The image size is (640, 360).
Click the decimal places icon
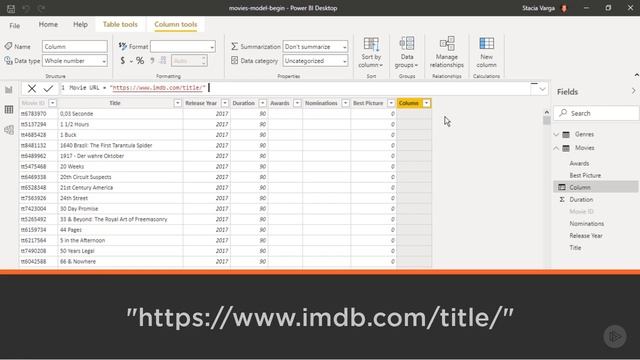tap(162, 61)
